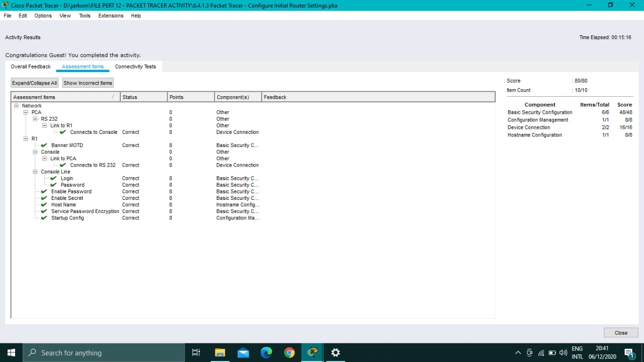Open File Explorer from the taskbar
This screenshot has width=644, height=362.
click(220, 352)
